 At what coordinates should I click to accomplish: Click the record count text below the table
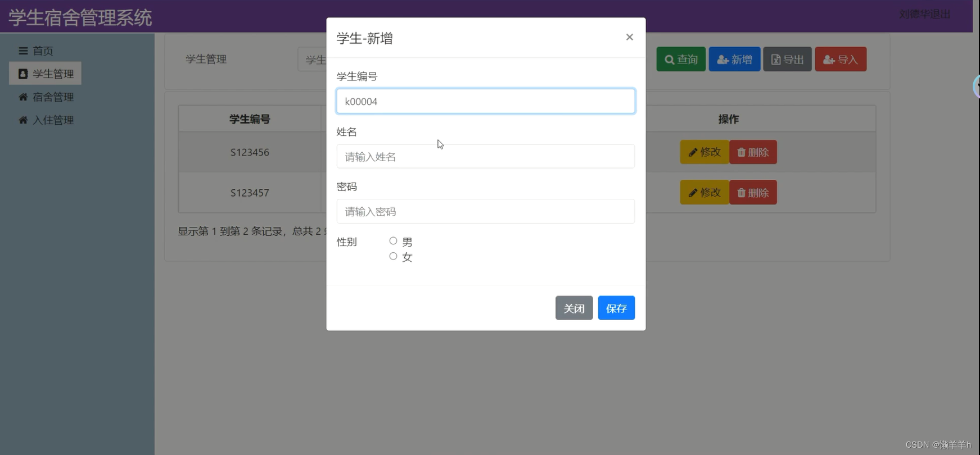pos(253,231)
